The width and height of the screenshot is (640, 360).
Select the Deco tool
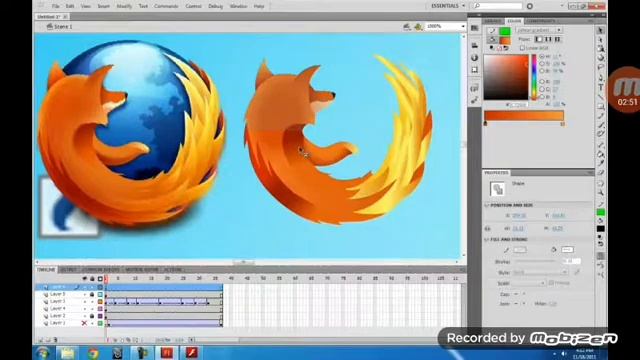point(600,134)
